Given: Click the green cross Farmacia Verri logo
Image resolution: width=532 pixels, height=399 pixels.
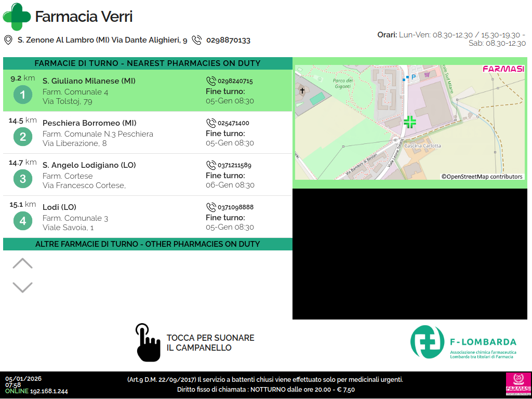Looking at the screenshot, I should tap(17, 17).
